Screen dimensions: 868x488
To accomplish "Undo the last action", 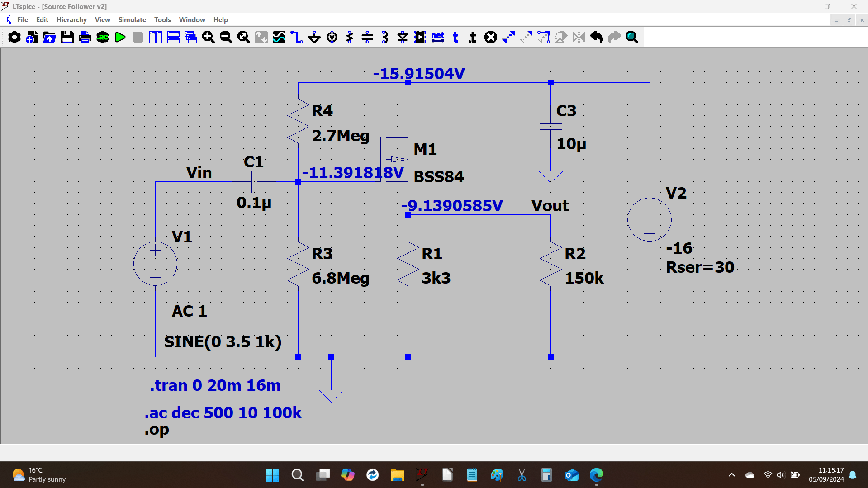I will (597, 37).
